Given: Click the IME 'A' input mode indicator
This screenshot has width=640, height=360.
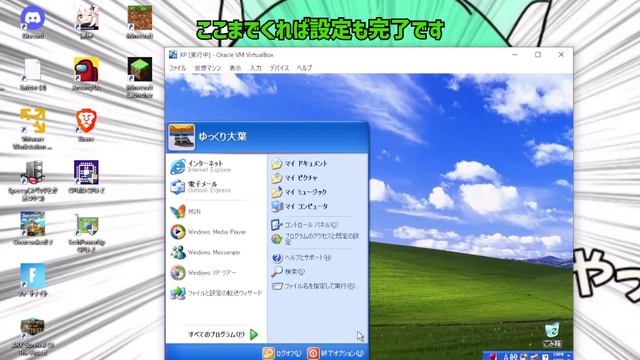Looking at the screenshot, I should 507,357.
